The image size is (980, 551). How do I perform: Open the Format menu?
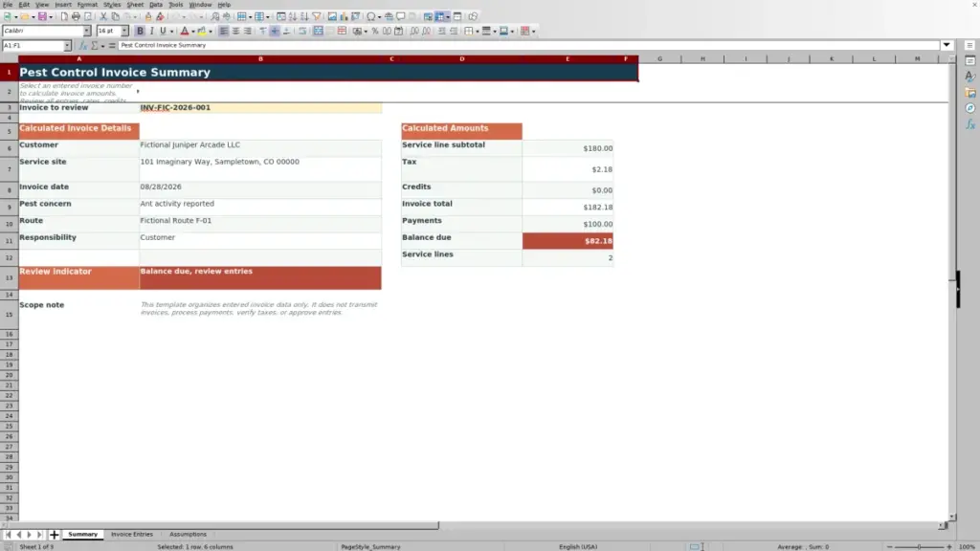tap(87, 5)
